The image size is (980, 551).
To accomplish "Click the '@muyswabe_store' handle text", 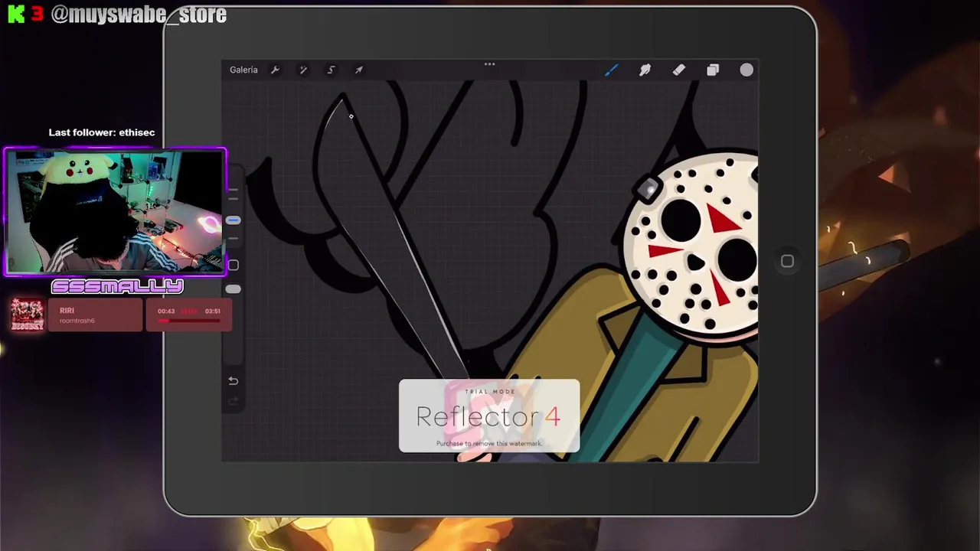I will coord(139,15).
